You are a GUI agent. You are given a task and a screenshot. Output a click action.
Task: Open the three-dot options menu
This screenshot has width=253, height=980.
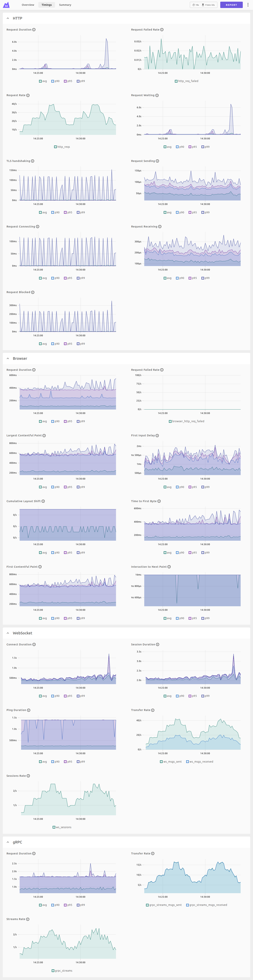[x=248, y=5]
